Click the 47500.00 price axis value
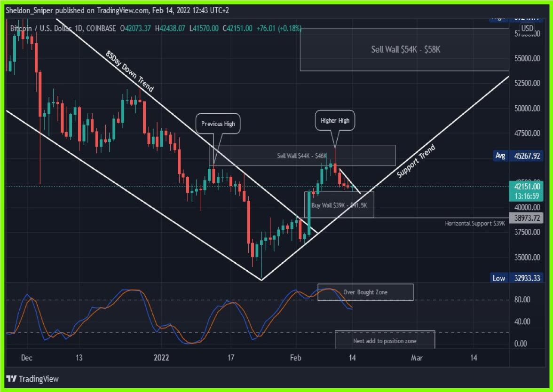Image resolution: width=553 pixels, height=392 pixels. coord(527,133)
